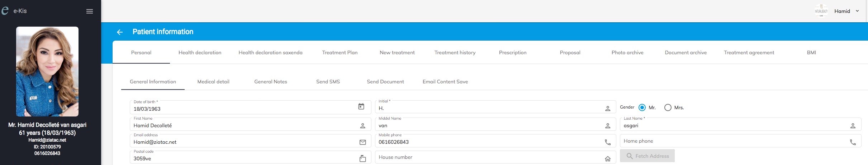Screen dimensions: 868x165
Task: Open the New treatment tab
Action: 397,52
